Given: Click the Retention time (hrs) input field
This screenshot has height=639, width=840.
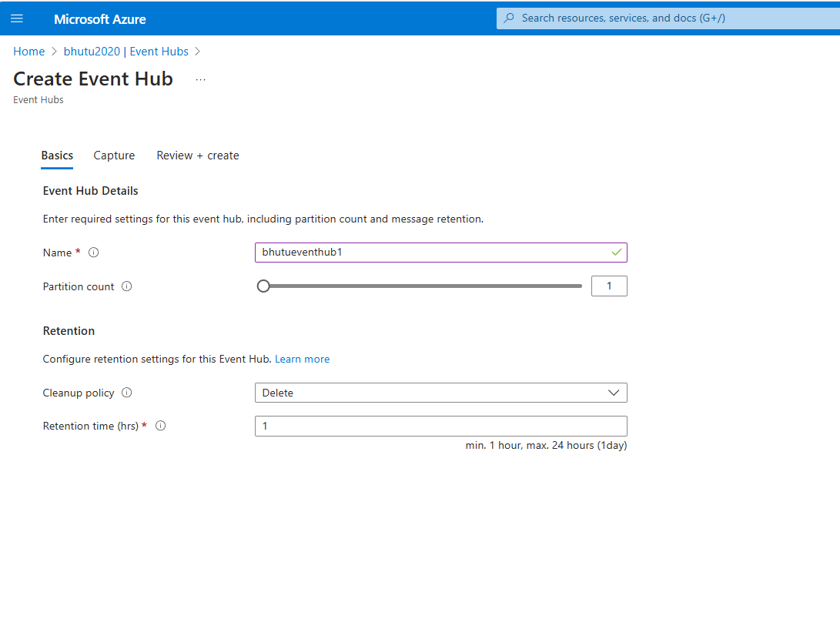Looking at the screenshot, I should pyautogui.click(x=441, y=426).
